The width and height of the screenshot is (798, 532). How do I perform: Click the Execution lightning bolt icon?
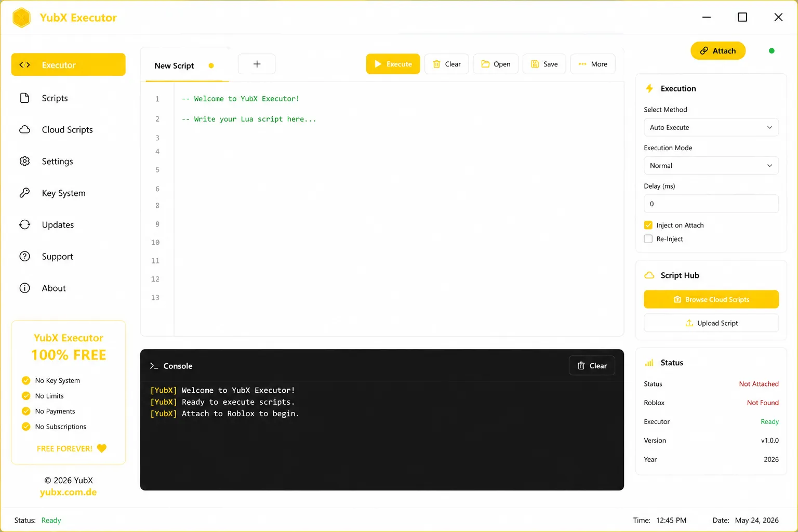click(x=649, y=88)
